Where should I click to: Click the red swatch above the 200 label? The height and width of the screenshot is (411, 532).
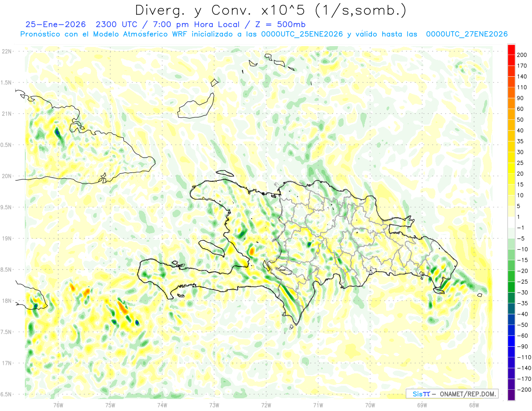click(x=512, y=50)
